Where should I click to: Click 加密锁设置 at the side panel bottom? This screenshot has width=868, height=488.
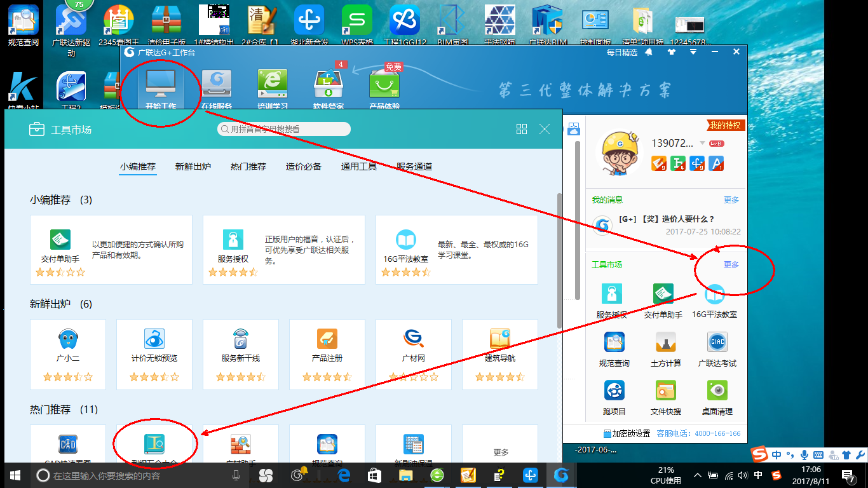pyautogui.click(x=627, y=433)
